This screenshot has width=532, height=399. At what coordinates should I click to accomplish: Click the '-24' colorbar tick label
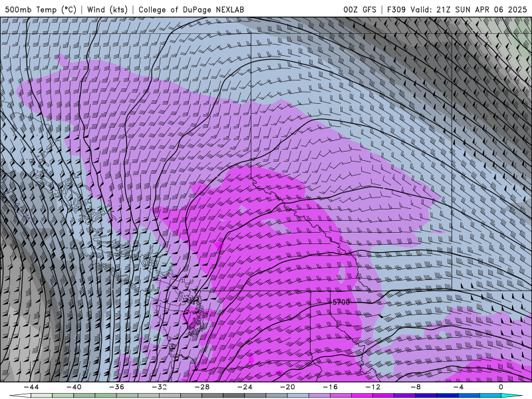245,387
